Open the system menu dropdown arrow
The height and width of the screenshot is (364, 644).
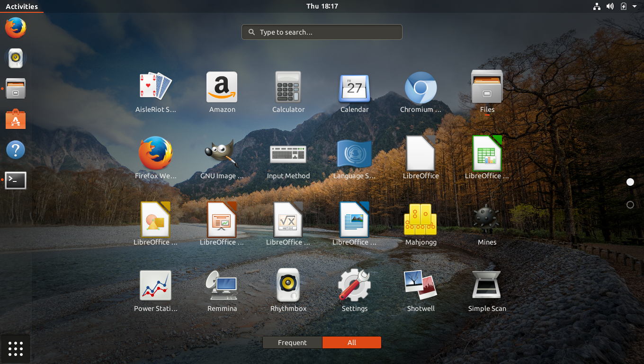coord(635,7)
